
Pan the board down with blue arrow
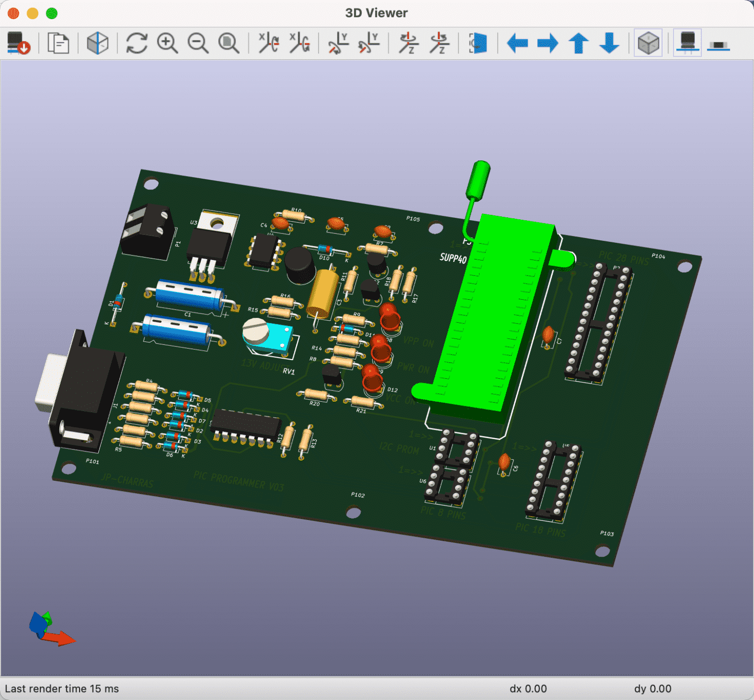(x=609, y=43)
